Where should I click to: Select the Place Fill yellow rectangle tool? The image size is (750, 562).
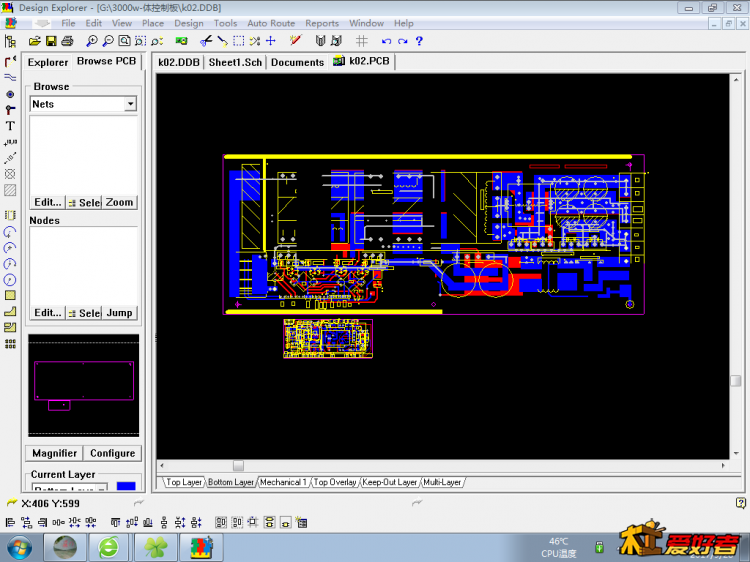(x=10, y=295)
